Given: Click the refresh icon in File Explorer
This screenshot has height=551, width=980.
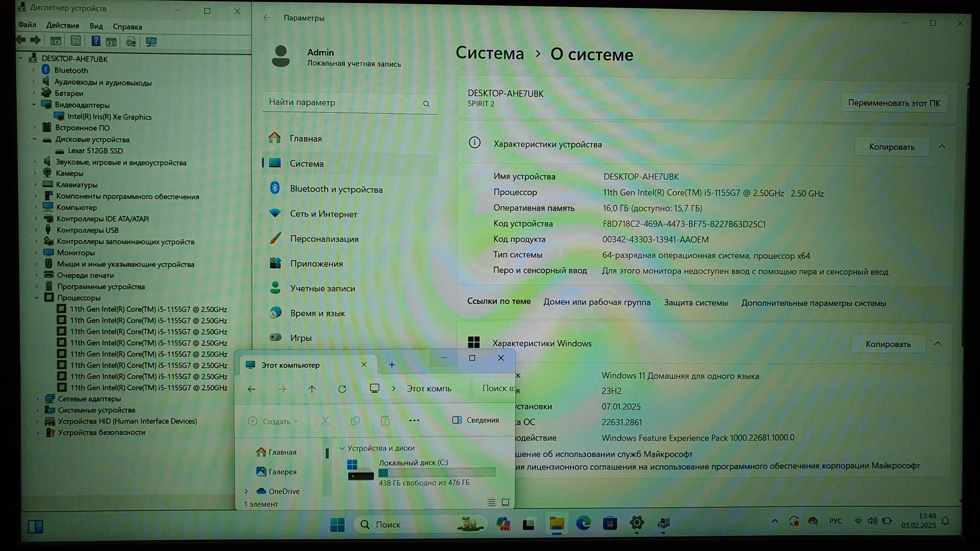Looking at the screenshot, I should point(342,389).
